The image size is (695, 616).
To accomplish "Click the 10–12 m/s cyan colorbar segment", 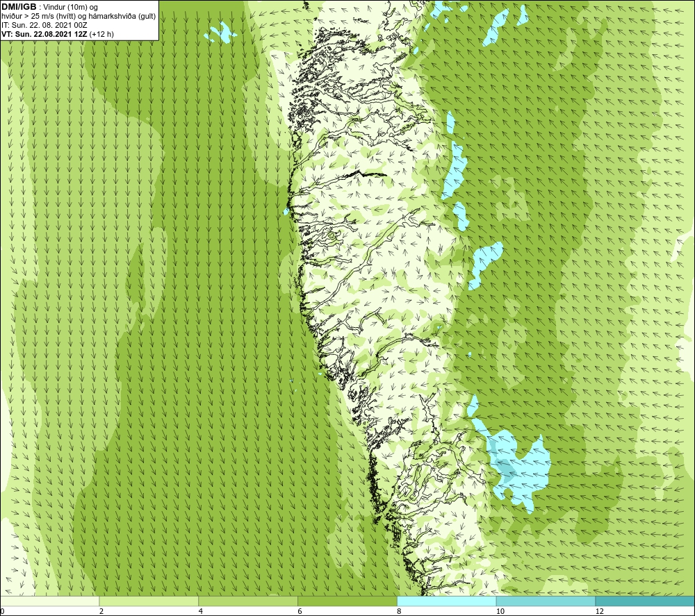I will 546,601.
